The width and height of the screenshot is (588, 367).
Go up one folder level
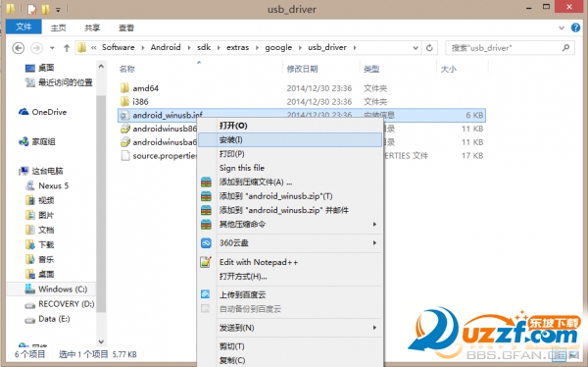point(67,48)
